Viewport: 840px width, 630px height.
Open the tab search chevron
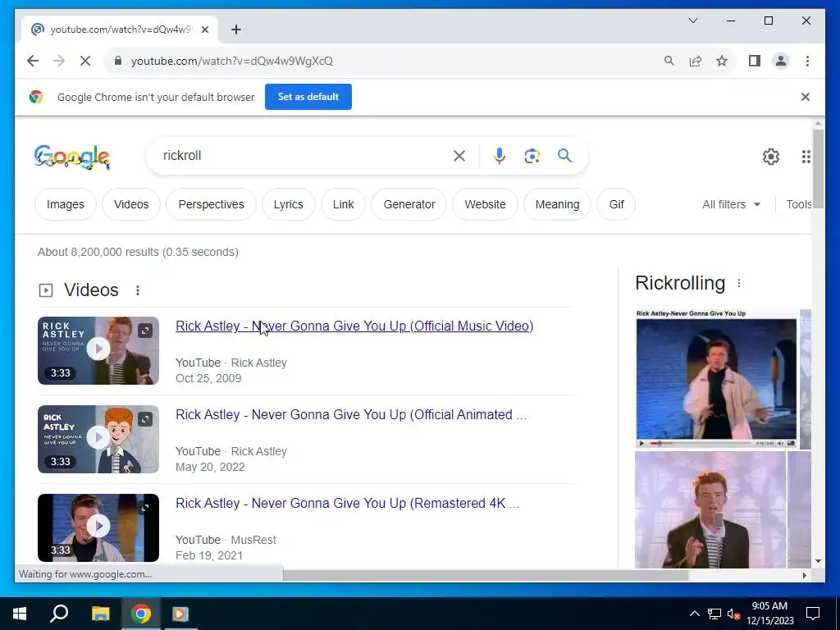(x=693, y=21)
